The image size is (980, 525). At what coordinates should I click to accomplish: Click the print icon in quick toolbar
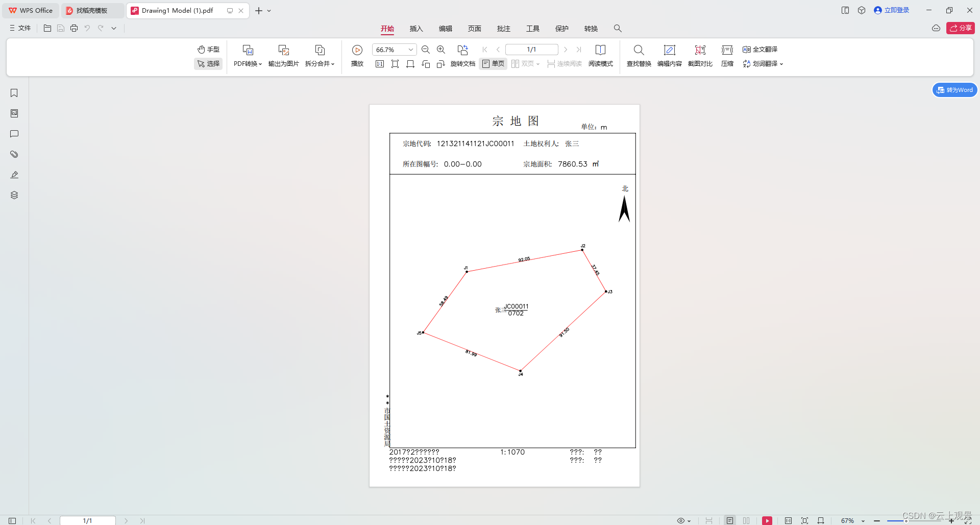click(x=74, y=28)
